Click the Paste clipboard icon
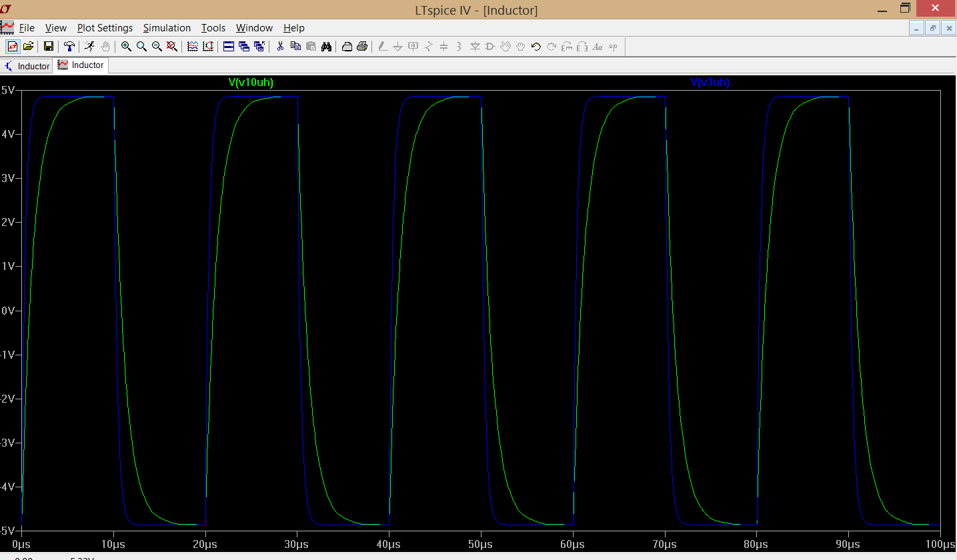This screenshot has width=957, height=560. [311, 46]
